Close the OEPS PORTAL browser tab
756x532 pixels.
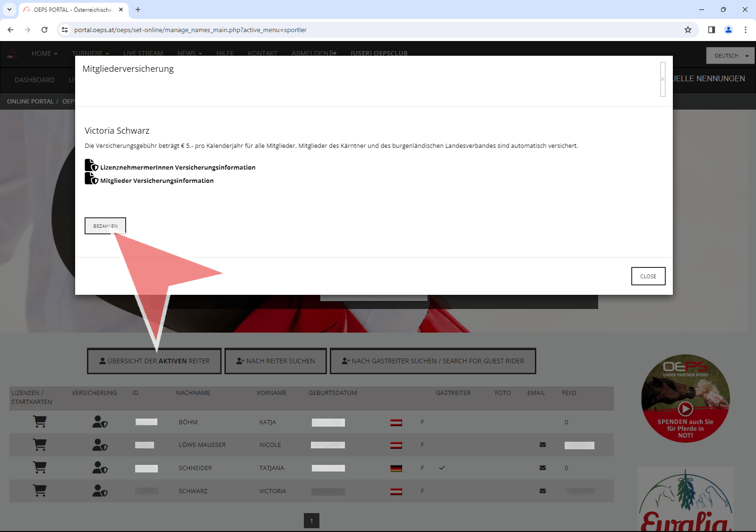(x=121, y=9)
